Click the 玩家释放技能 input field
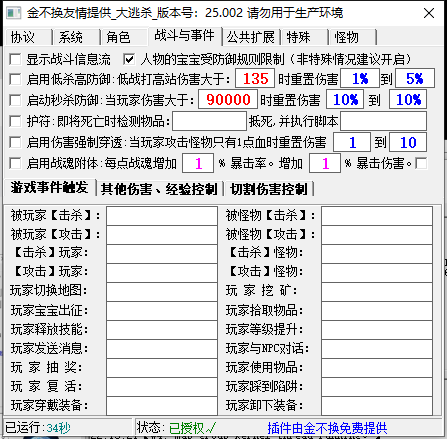The image size is (447, 439). click(162, 330)
